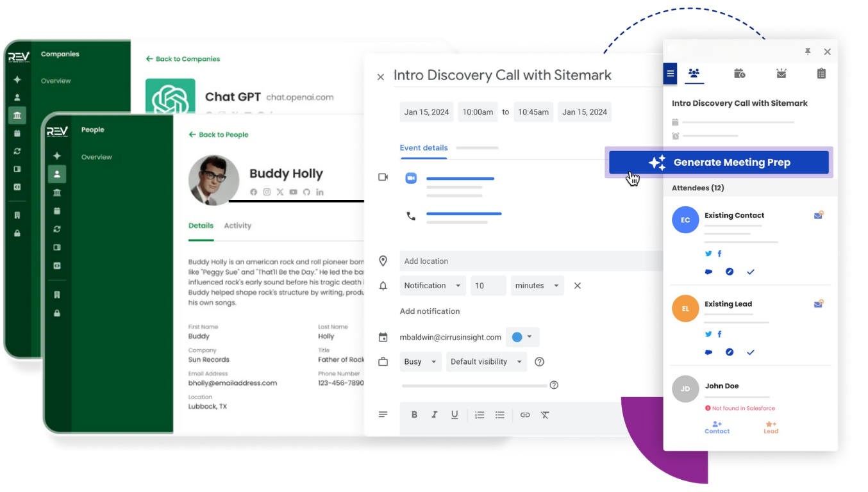Click the Zoom meeting icon in event details
868x492 pixels.
411,177
